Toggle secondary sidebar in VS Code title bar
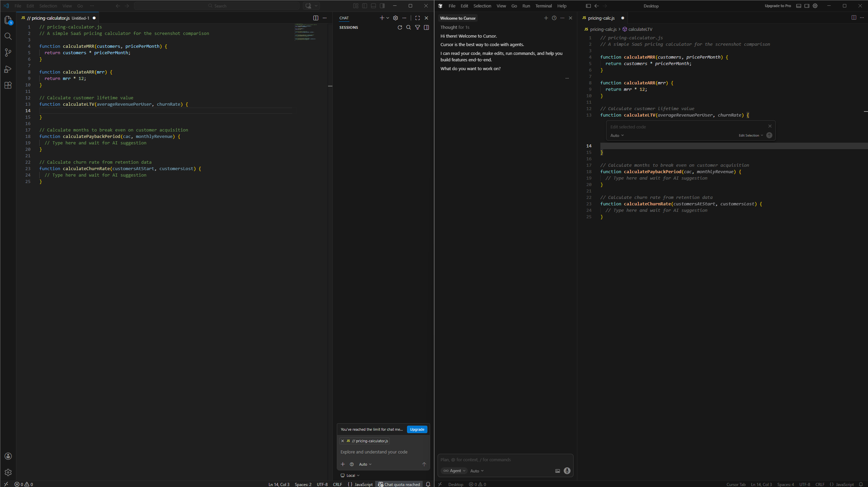The image size is (868, 487). tap(382, 6)
